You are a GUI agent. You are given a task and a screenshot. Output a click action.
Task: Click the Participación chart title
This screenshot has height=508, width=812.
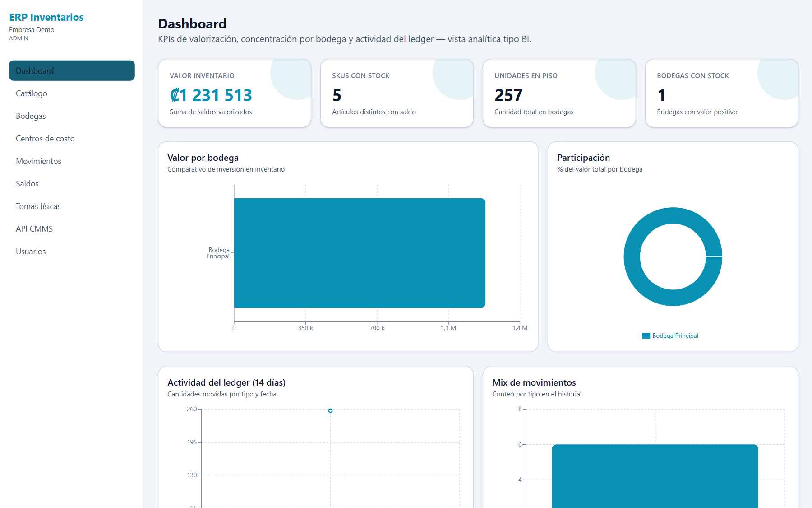tap(584, 158)
